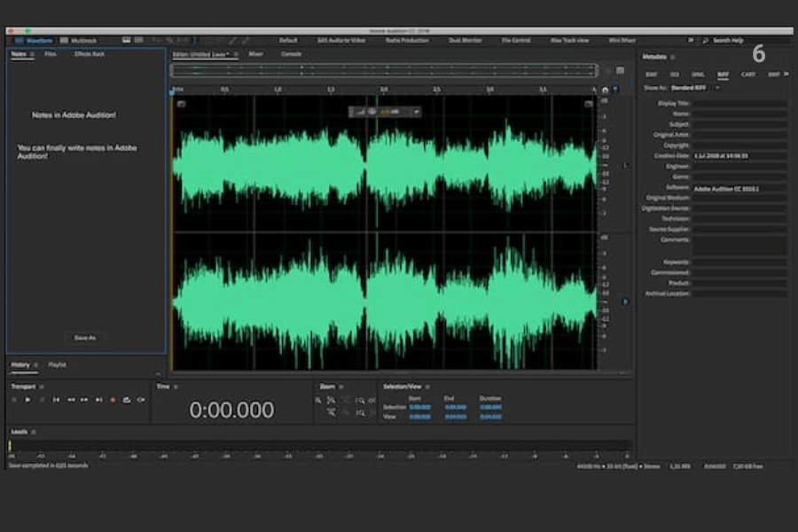Switch to the Effects Rack tab
This screenshot has height=532, width=798.
coord(90,54)
